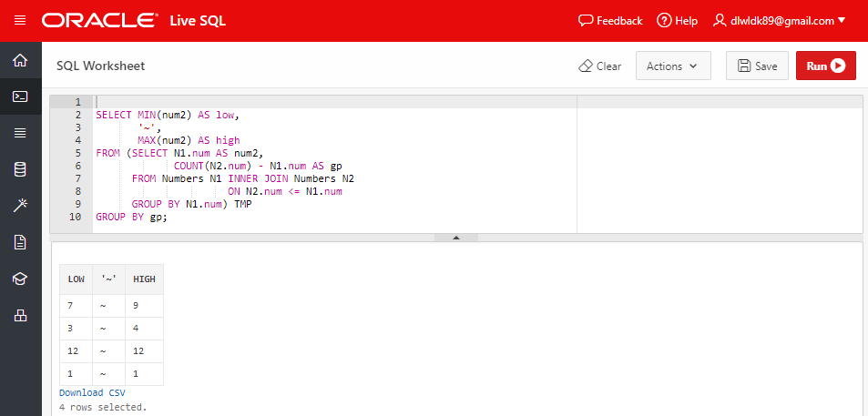This screenshot has height=416, width=868.
Task: Click the SQL Worksheet page title
Action: [x=101, y=66]
